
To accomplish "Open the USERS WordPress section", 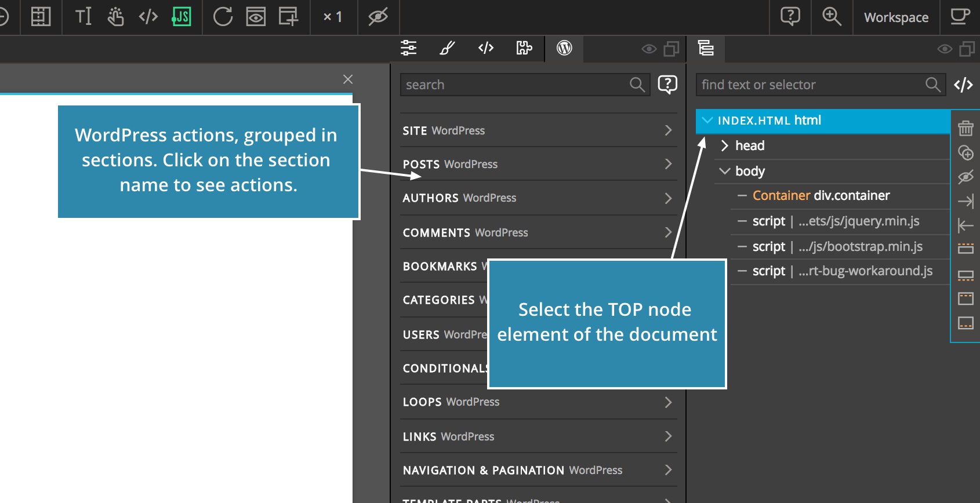I will pyautogui.click(x=444, y=334).
